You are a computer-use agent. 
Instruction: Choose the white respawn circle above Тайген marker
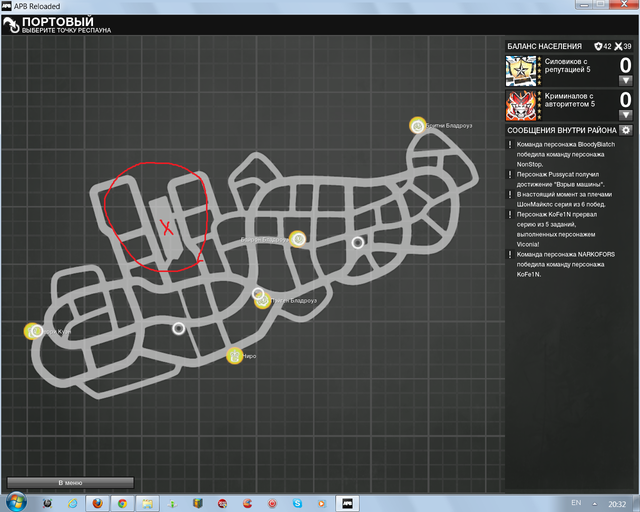[258, 294]
